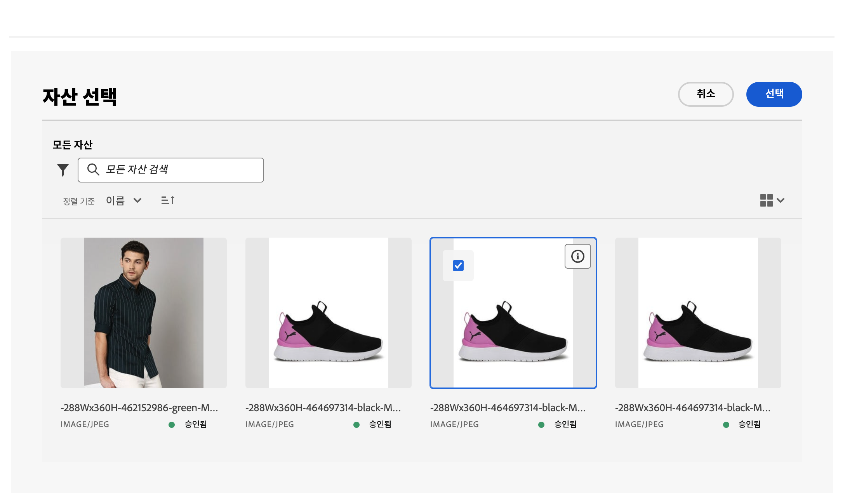Uncheck the selected shoe asset checkbox
The image size is (845, 504).
[458, 266]
